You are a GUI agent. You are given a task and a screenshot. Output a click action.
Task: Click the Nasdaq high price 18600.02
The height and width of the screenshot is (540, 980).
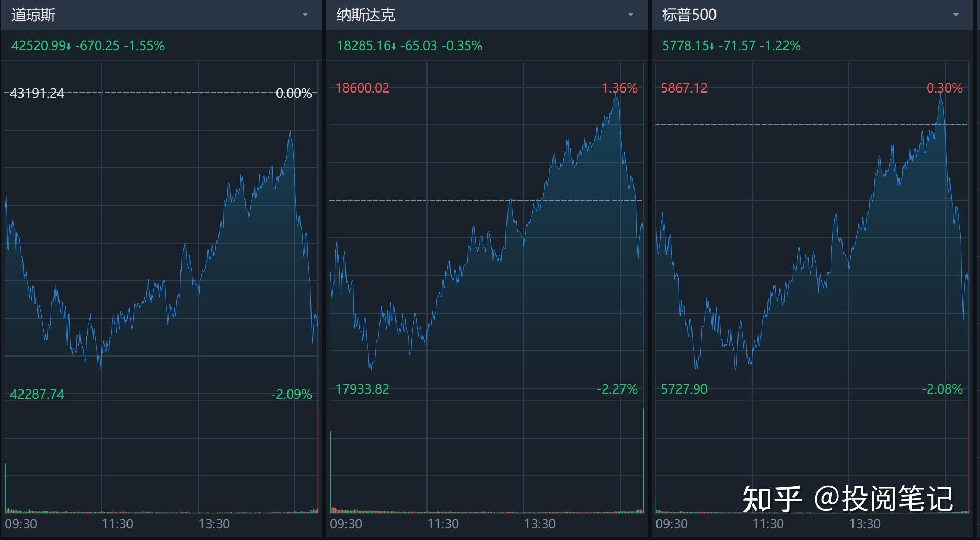coord(362,88)
